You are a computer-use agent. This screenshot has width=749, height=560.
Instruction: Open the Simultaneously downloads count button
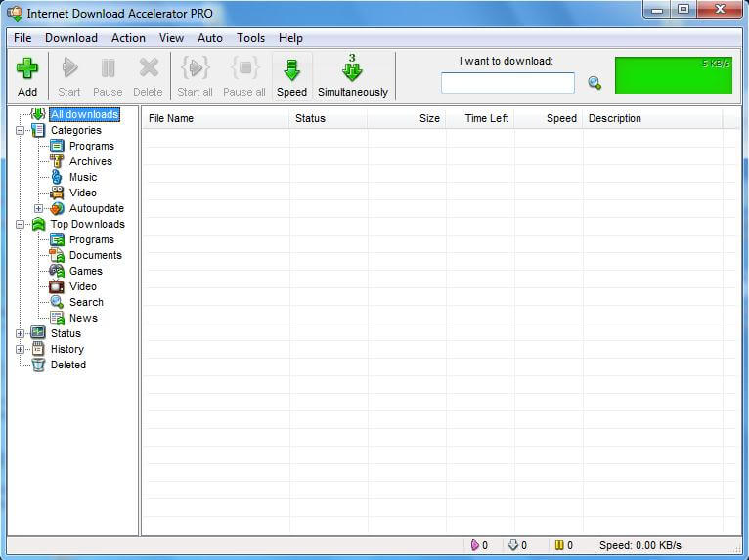point(353,76)
